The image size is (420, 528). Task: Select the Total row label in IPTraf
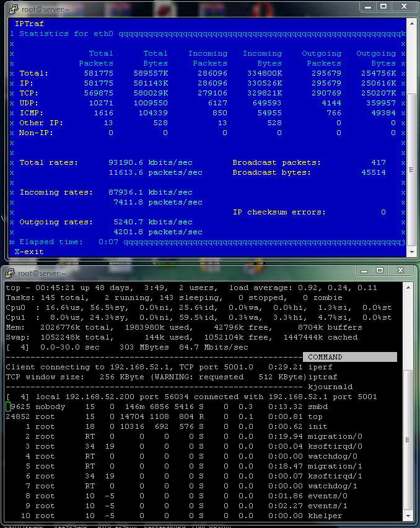[33, 73]
